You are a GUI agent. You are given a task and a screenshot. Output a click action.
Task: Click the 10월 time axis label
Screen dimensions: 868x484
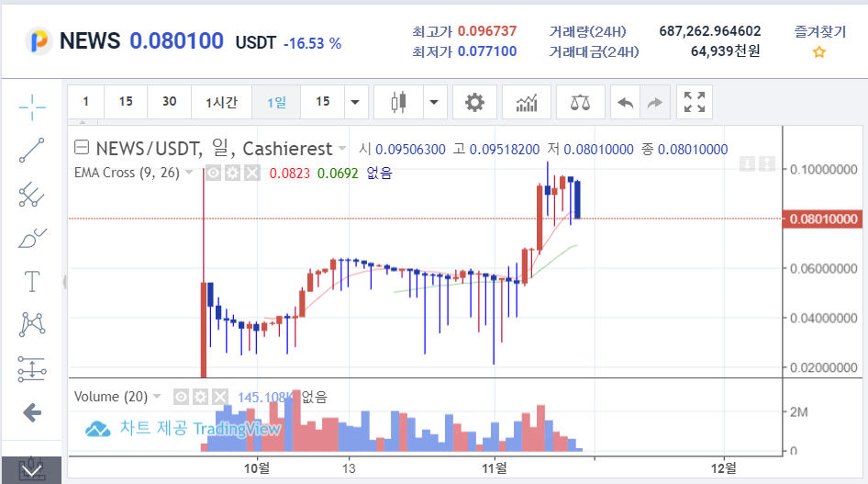click(x=257, y=468)
